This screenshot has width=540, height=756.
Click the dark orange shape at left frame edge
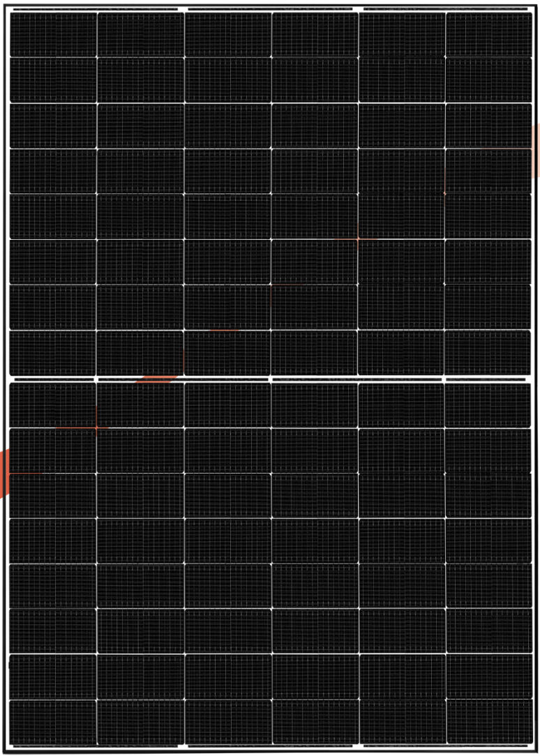pos(4,474)
